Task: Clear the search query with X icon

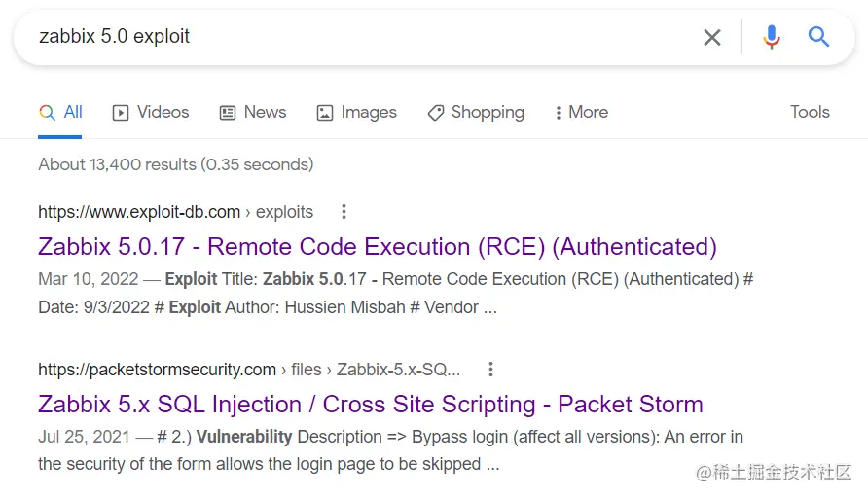Action: pyautogui.click(x=712, y=37)
